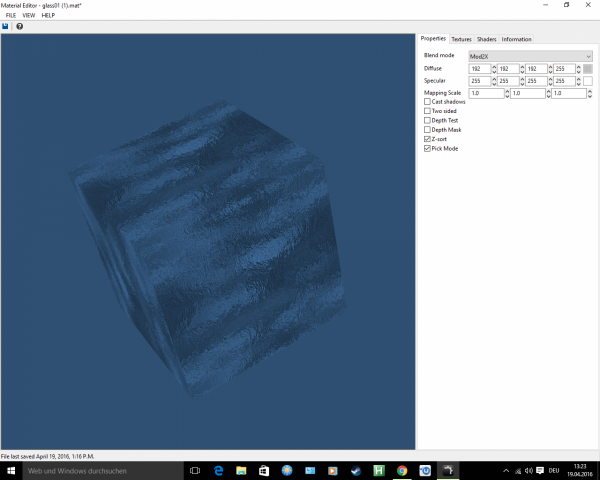The image size is (600, 480).
Task: Open the orange sun-like taskbar app
Action: click(287, 471)
